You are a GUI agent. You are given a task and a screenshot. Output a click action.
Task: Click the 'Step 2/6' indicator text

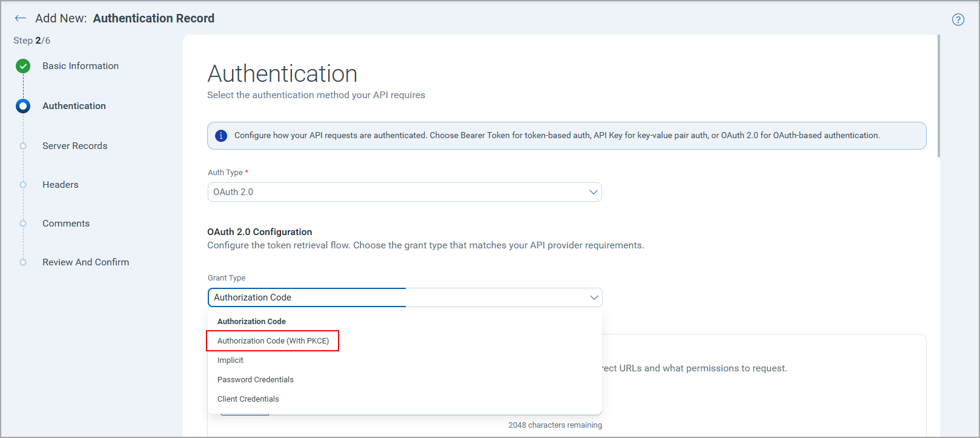coord(31,41)
